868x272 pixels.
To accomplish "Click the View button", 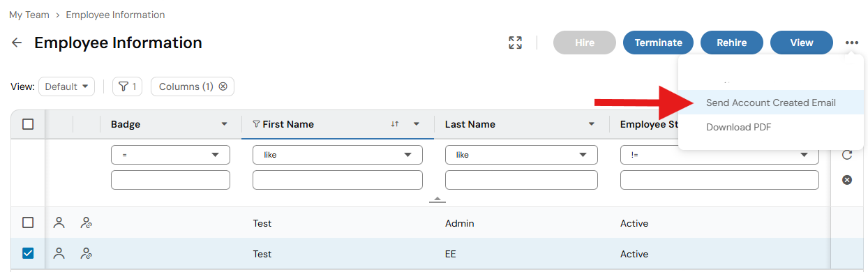I will pyautogui.click(x=802, y=43).
